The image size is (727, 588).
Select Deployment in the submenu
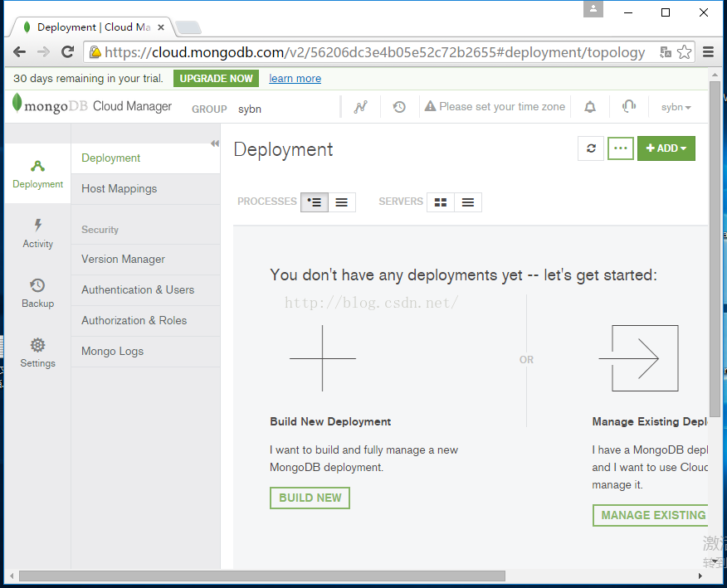pyautogui.click(x=145, y=158)
